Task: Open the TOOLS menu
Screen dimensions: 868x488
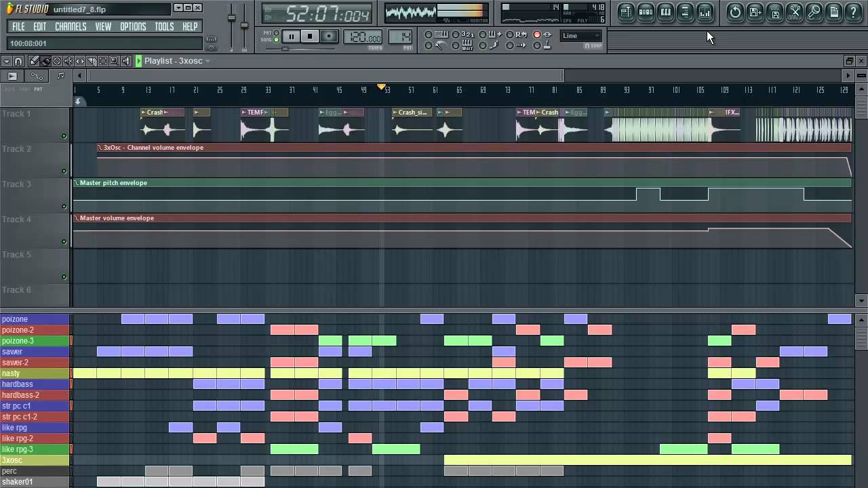Action: 164,26
